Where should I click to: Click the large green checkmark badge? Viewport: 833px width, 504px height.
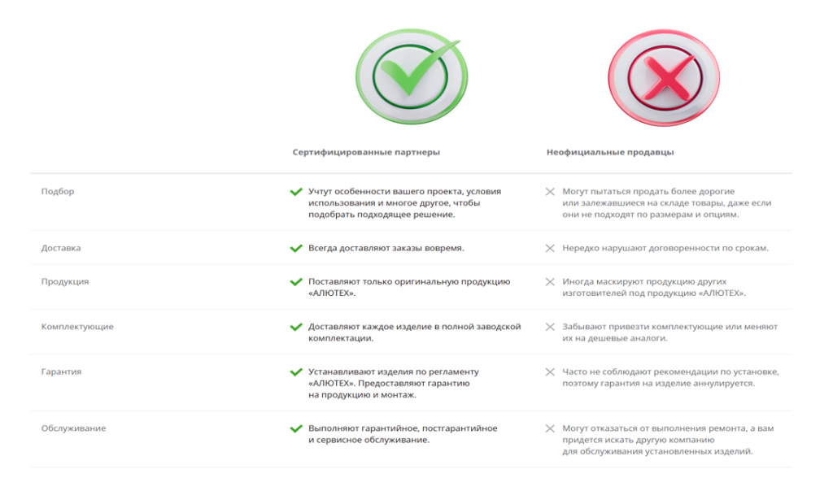click(412, 76)
